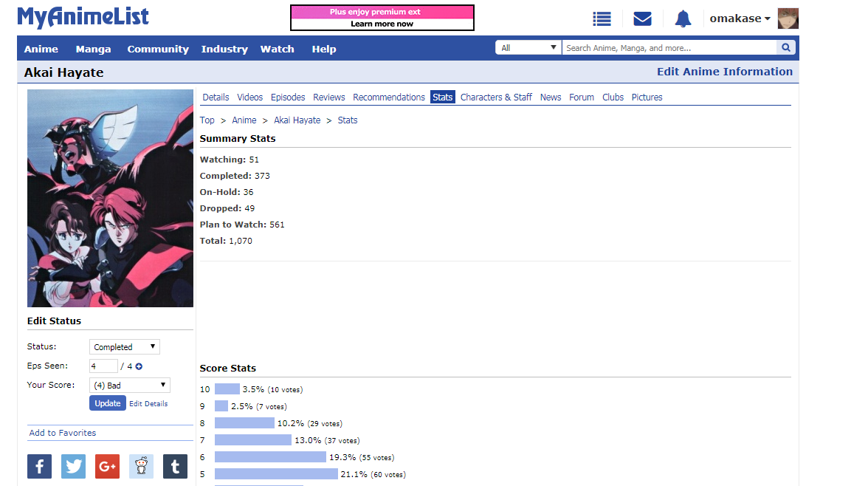
Task: Click the score 10 bar (3.5%)
Action: tap(227, 389)
